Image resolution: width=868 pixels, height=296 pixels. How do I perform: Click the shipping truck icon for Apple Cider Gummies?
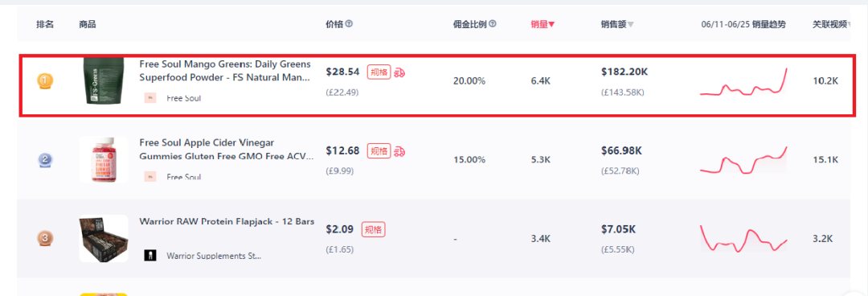click(x=399, y=151)
